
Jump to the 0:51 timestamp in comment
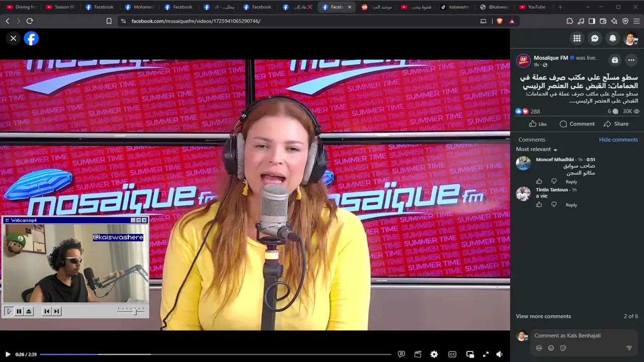click(591, 159)
